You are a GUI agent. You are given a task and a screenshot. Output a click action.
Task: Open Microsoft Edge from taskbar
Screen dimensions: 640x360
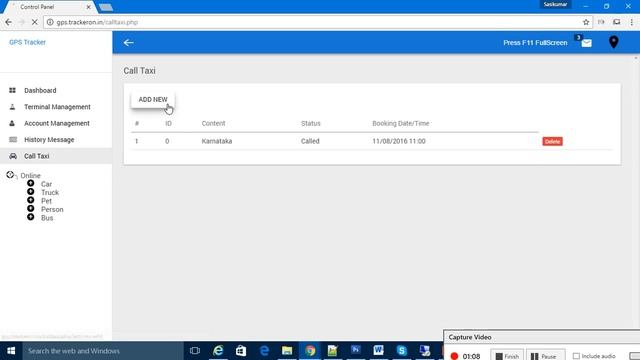pos(264,351)
